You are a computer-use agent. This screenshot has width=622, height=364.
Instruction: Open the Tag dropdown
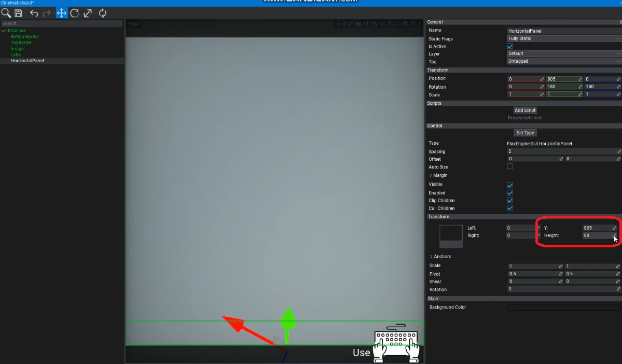click(x=564, y=61)
